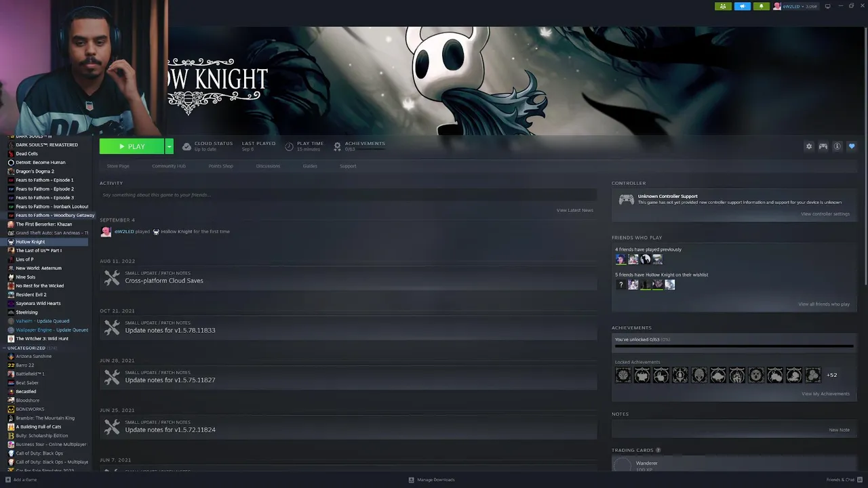Click the wrench icon for update v1.5.72.11824
Image resolution: width=868 pixels, height=488 pixels.
click(x=112, y=427)
